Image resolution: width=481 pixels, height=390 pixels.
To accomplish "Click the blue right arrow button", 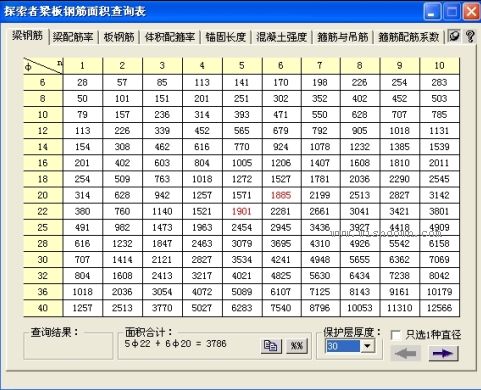I will (x=443, y=353).
